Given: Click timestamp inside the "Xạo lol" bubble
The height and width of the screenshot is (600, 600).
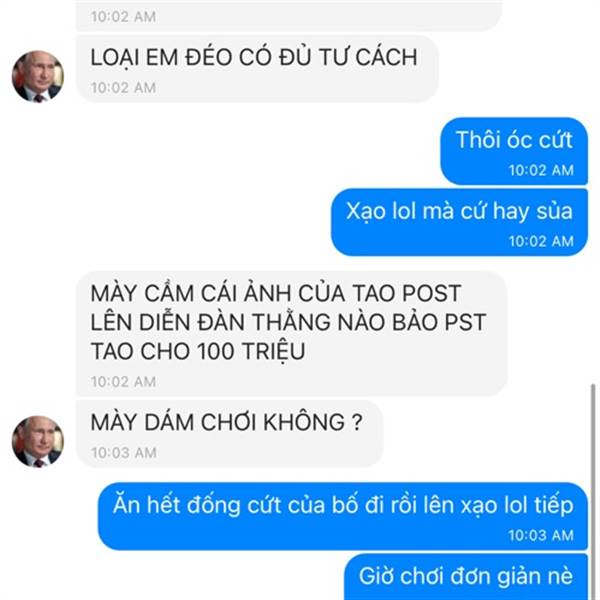Looking at the screenshot, I should 541,241.
